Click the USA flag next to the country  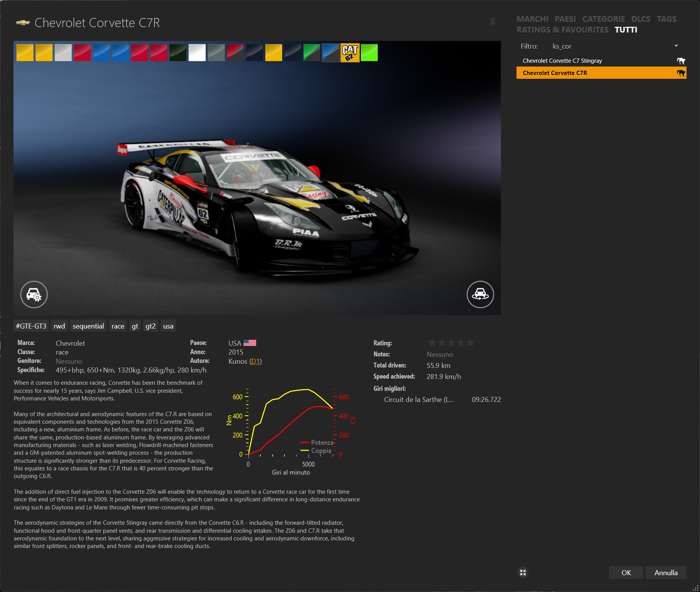[x=250, y=343]
